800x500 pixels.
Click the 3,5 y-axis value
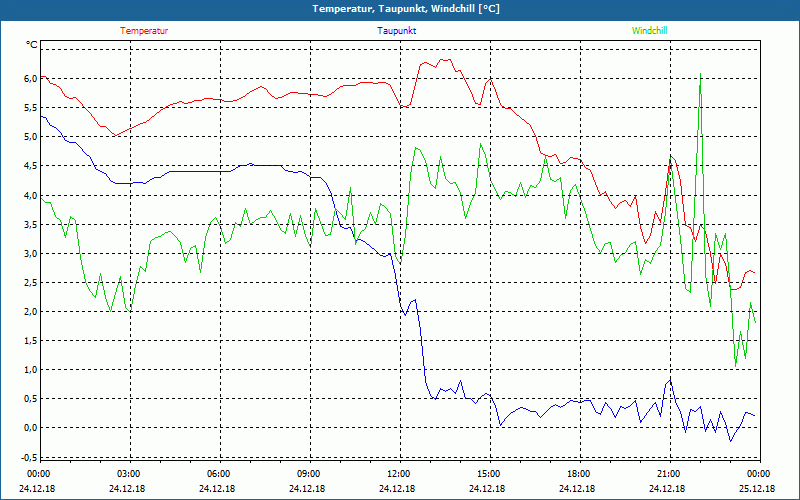coord(31,224)
